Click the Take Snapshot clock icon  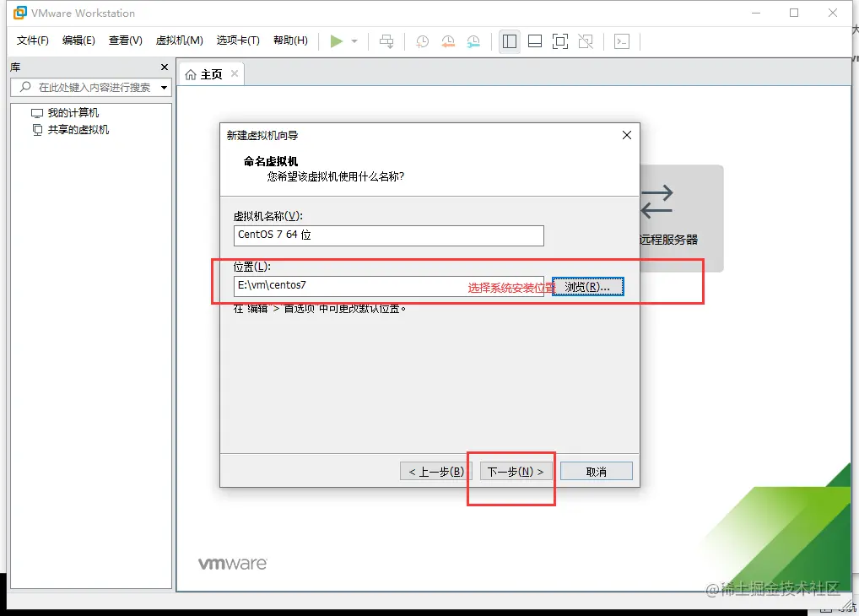pos(423,41)
